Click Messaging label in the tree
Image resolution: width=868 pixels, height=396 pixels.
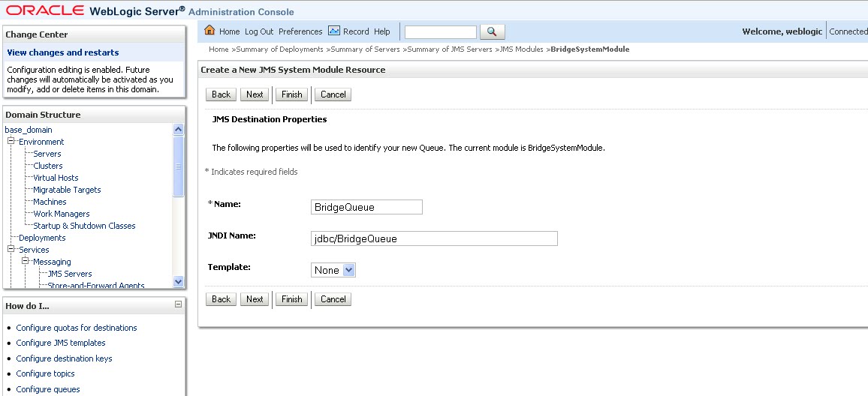pyautogui.click(x=52, y=262)
